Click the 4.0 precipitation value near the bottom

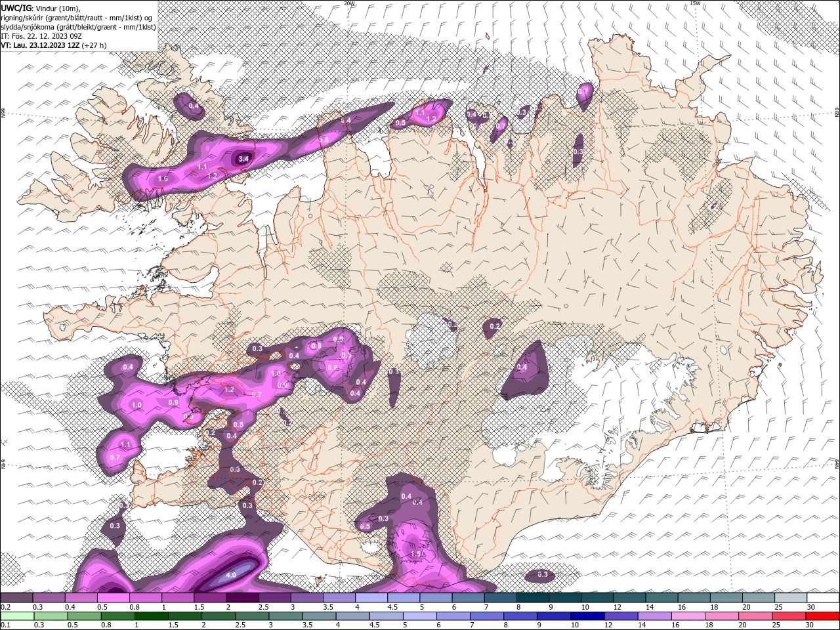(x=231, y=575)
